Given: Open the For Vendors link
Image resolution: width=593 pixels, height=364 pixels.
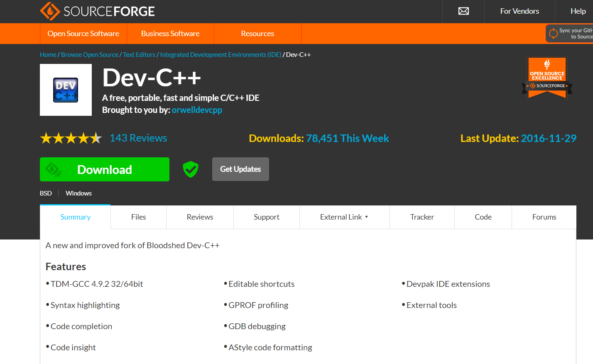Looking at the screenshot, I should [x=519, y=11].
